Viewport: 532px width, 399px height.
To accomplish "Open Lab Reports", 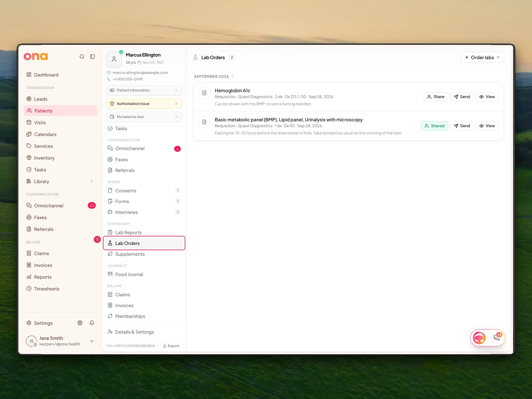I will pyautogui.click(x=144, y=232).
